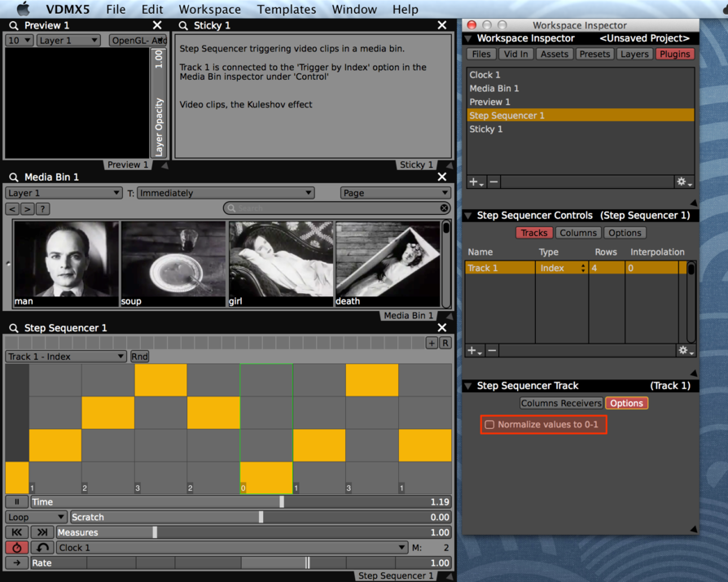Screen dimensions: 728x582
Task: Toggle second-row active cell in step 4
Action: (213, 413)
